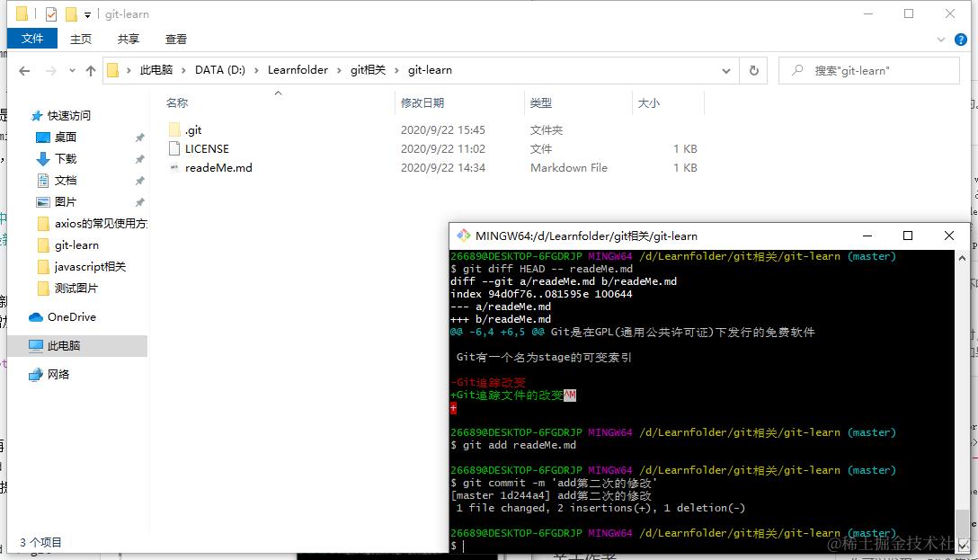Click the Forward navigation arrow in Explorer
Image resolution: width=978 pixels, height=560 pixels.
pyautogui.click(x=51, y=71)
